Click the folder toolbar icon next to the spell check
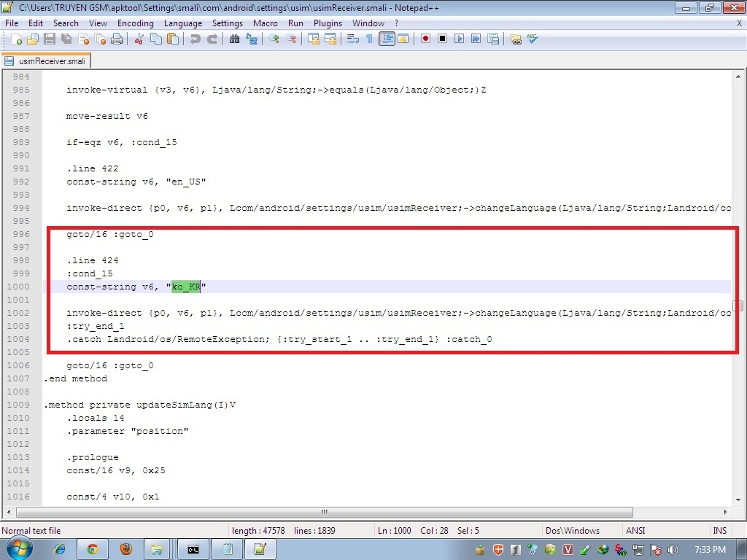Image resolution: width=747 pixels, height=560 pixels. [516, 39]
